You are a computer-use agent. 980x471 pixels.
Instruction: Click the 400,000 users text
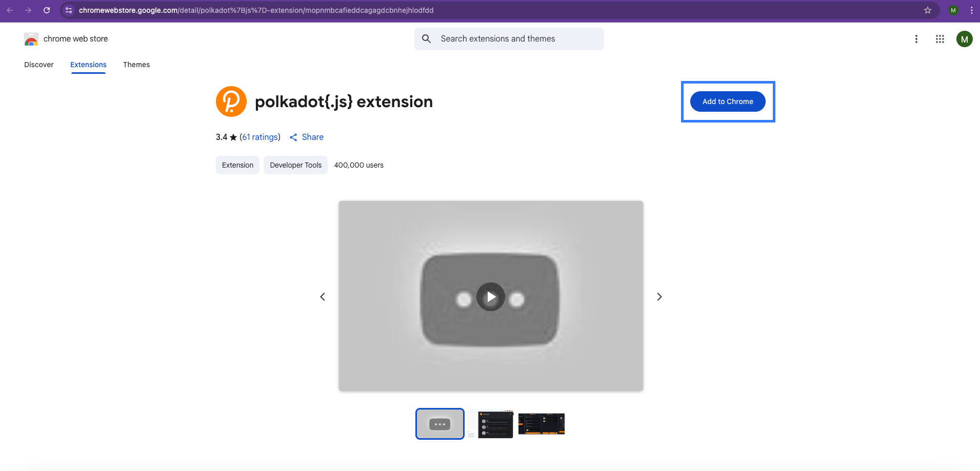(359, 165)
